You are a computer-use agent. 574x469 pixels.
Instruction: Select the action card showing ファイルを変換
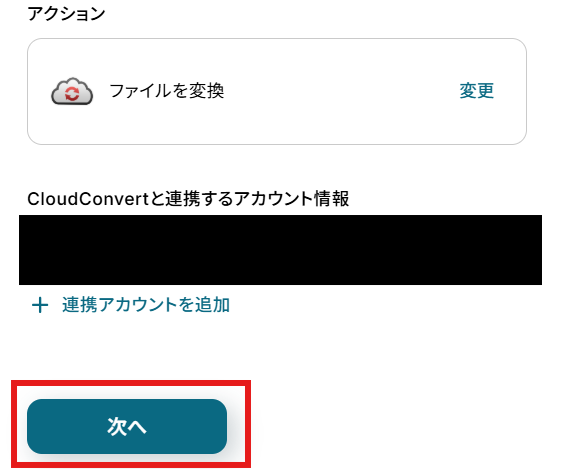tap(277, 91)
